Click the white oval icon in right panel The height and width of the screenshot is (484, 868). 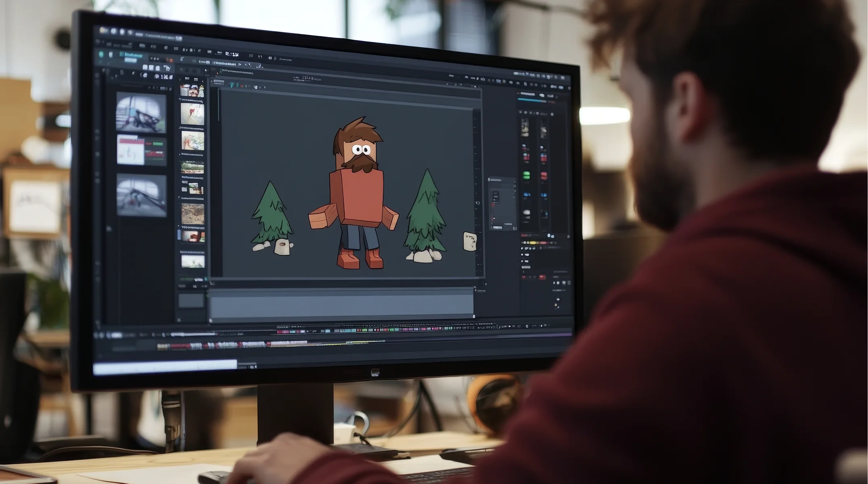tap(526, 212)
